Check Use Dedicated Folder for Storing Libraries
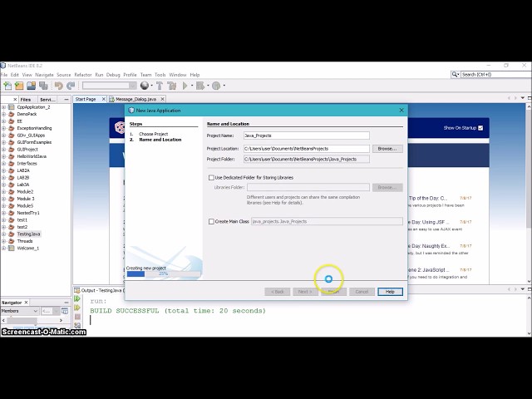This screenshot has width=532, height=399. coord(211,177)
